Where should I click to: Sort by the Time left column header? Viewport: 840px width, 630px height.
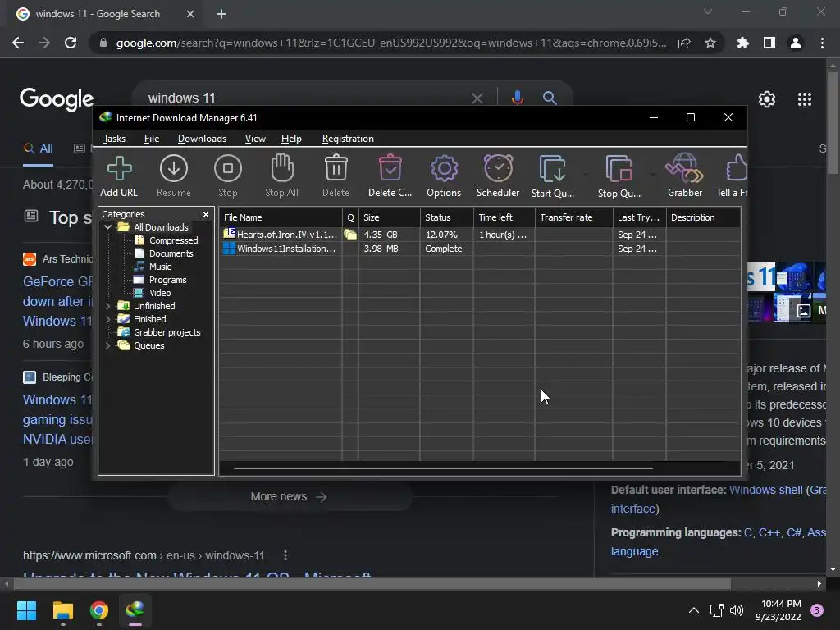[x=504, y=217]
